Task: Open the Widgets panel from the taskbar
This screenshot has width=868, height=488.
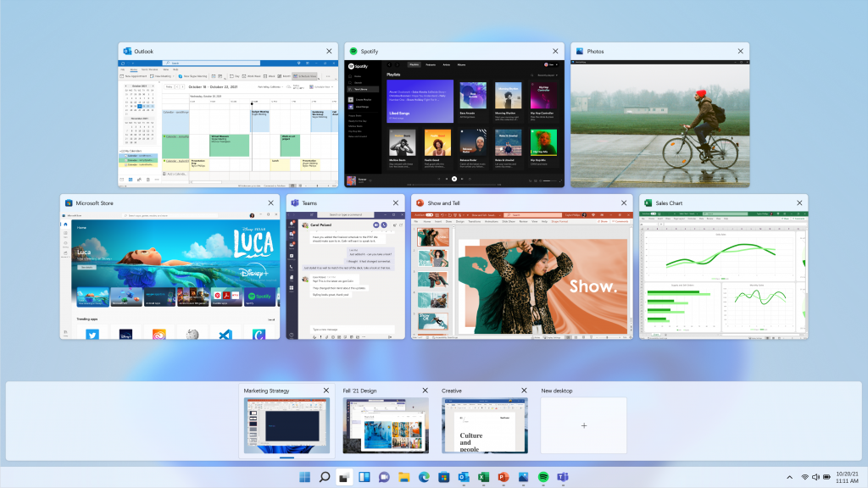Action: pyautogui.click(x=364, y=477)
